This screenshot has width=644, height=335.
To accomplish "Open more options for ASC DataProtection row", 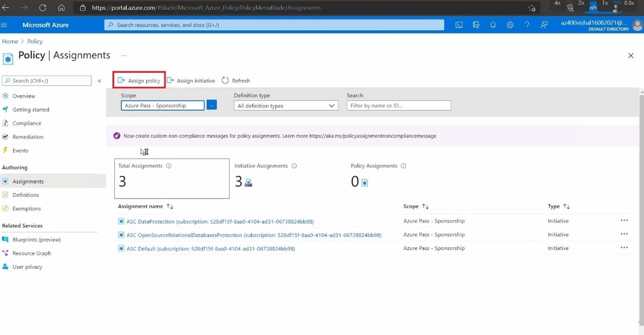I will 624,221.
